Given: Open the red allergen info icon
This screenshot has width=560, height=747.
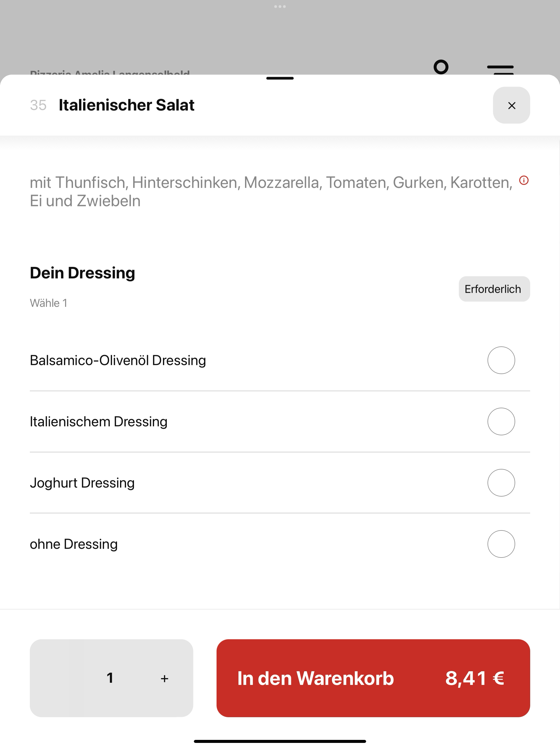Looking at the screenshot, I should (524, 180).
